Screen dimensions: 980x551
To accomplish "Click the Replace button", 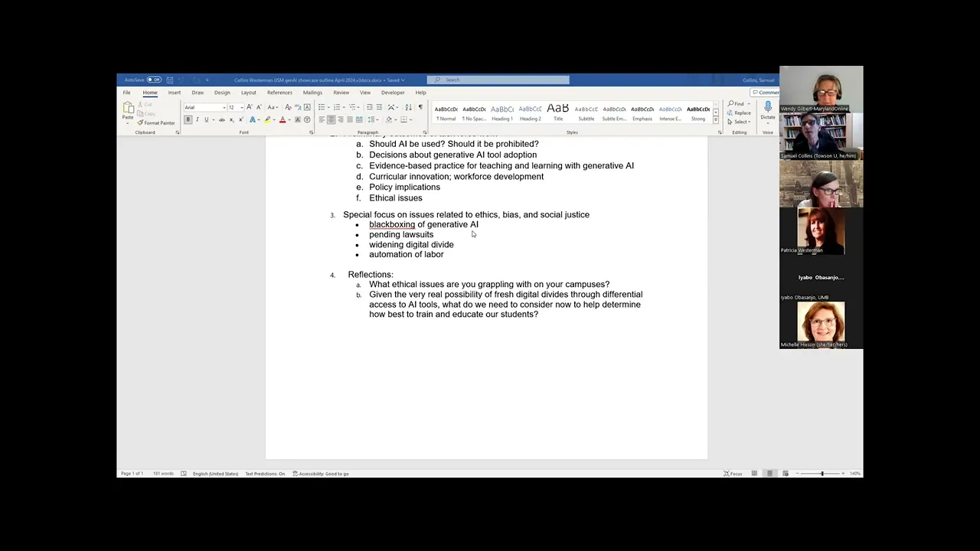I will pyautogui.click(x=739, y=112).
